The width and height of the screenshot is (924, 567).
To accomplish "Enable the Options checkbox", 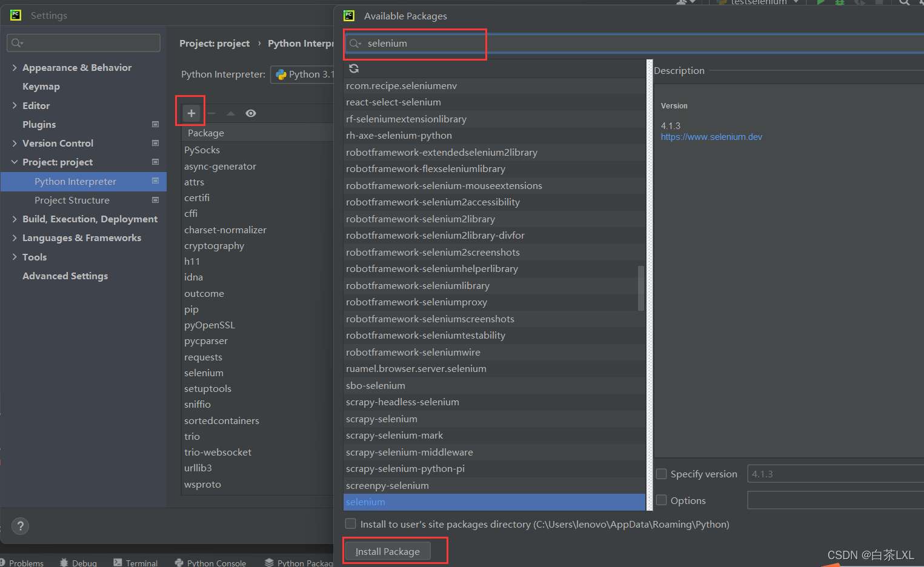I will 662,500.
